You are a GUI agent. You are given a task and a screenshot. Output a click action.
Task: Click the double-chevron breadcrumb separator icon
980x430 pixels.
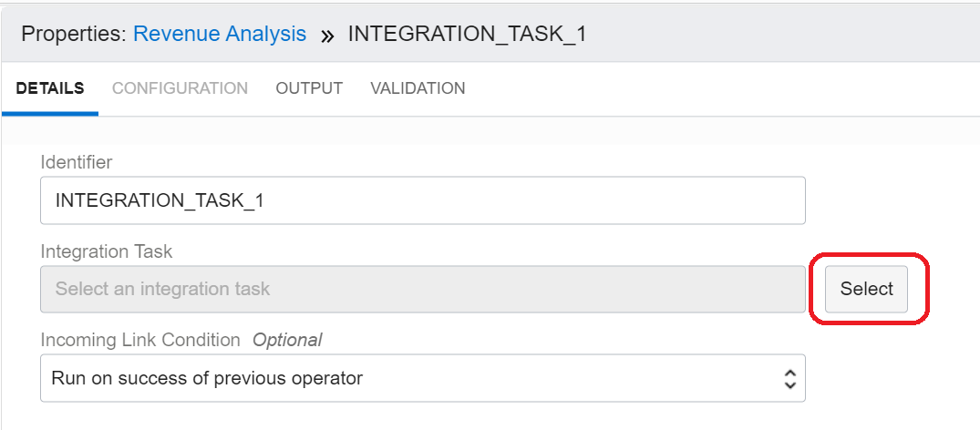[x=326, y=36]
